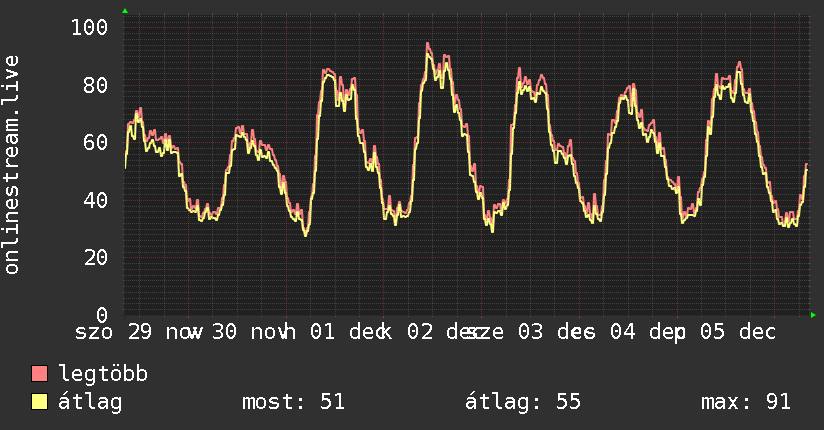The image size is (824, 430).
Task: Click the onlinestream.live vertical axis title
Action: click(11, 165)
